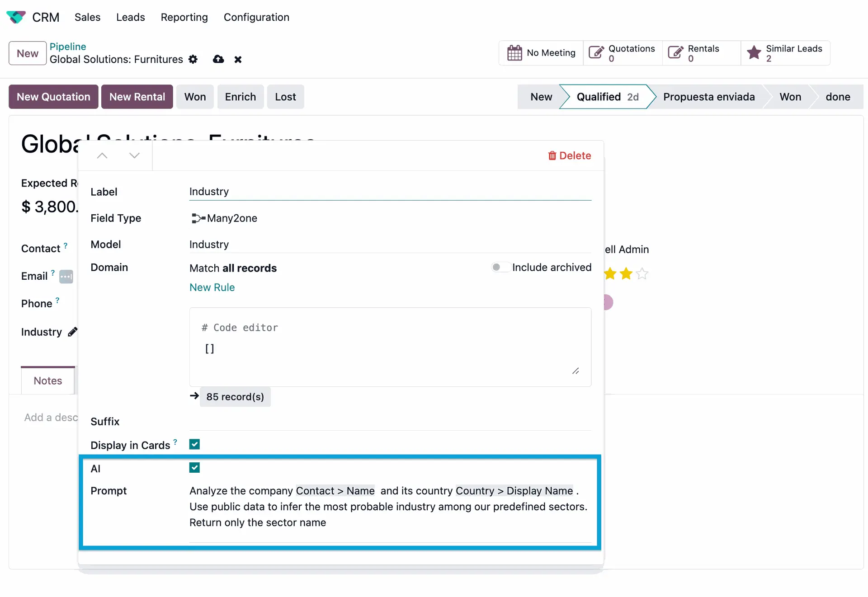Select the Qualified pipeline stage
Viewport: 868px width, 597px height.
[x=599, y=96]
